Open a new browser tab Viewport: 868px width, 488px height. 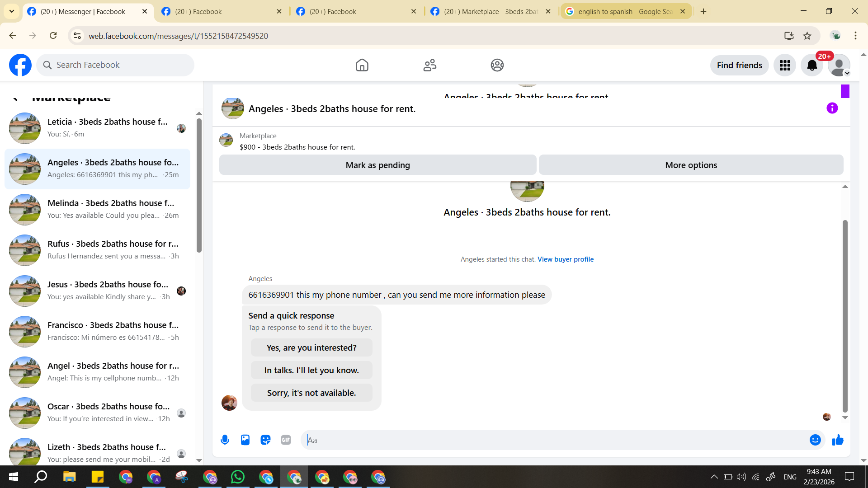click(x=703, y=11)
